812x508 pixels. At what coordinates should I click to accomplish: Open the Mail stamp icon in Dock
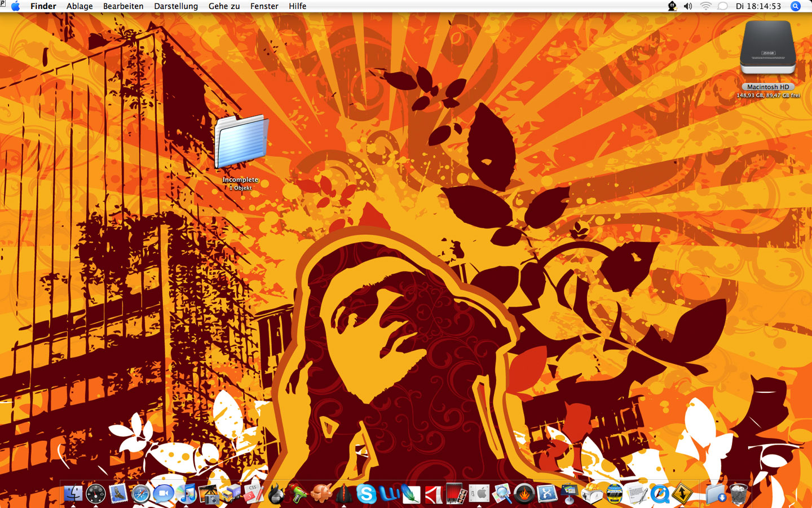point(118,494)
